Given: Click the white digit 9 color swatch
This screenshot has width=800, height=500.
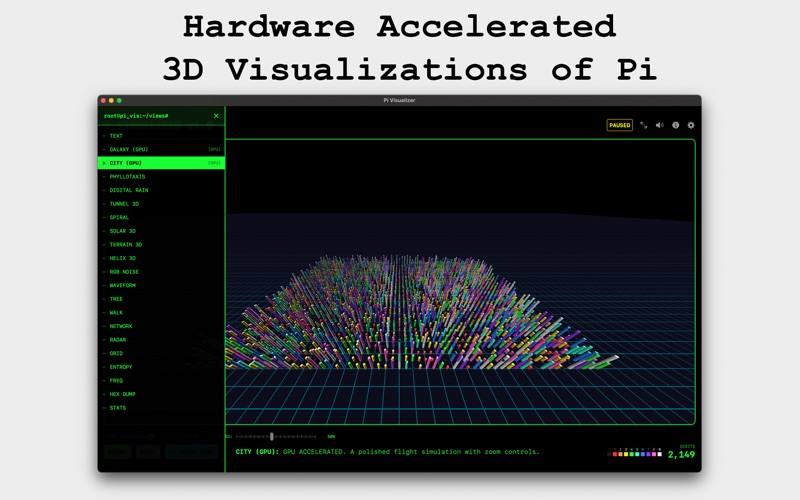Looking at the screenshot, I should 660,454.
